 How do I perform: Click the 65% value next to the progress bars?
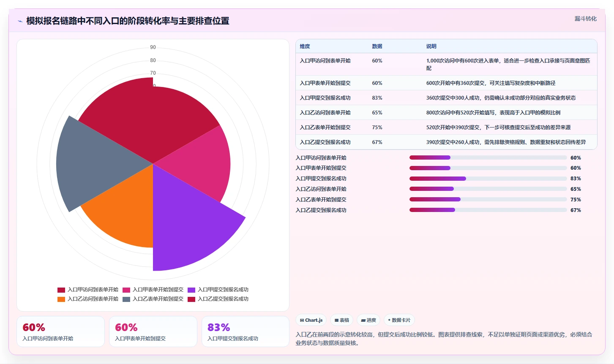tap(576, 189)
